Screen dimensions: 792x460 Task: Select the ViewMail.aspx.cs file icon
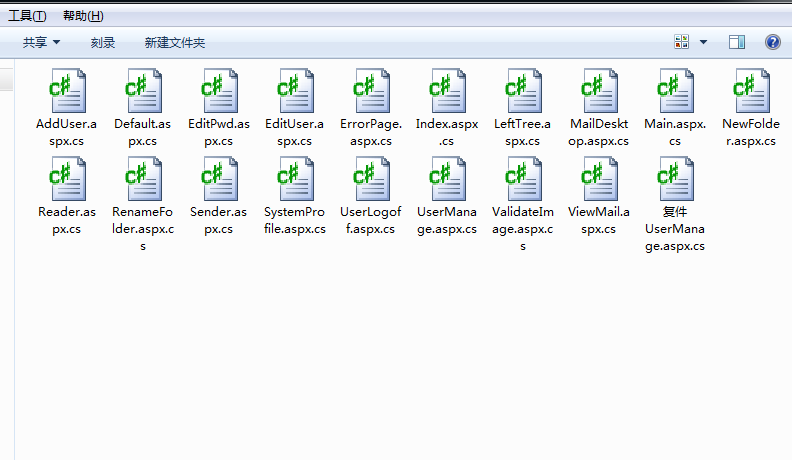click(599, 179)
